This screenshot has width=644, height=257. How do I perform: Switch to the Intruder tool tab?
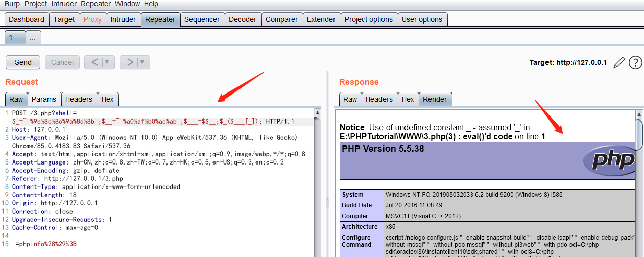point(124,19)
